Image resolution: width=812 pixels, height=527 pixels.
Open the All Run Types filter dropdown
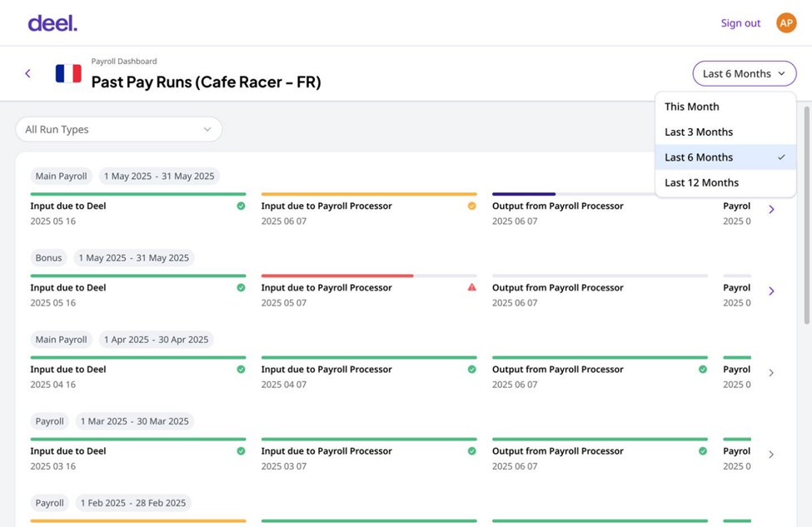click(118, 129)
